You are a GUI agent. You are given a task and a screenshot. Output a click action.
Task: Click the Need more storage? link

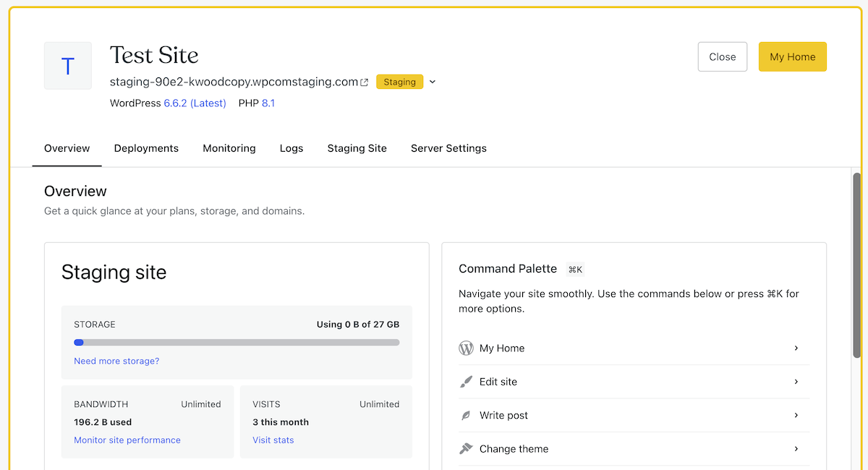point(116,361)
